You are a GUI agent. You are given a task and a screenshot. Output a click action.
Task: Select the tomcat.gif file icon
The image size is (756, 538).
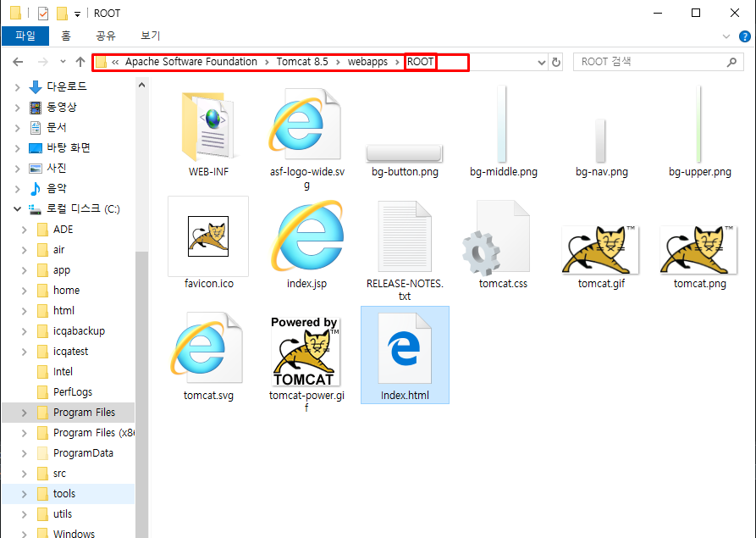click(x=600, y=250)
